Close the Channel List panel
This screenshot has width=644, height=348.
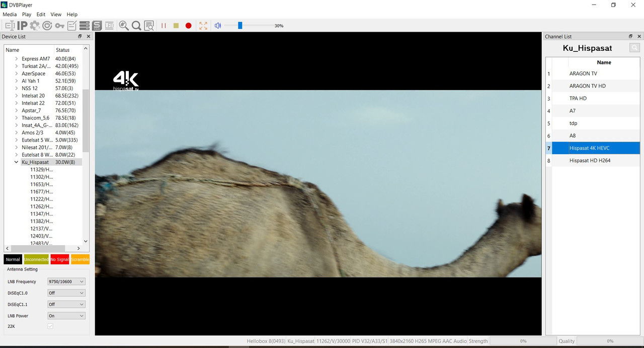tap(639, 36)
